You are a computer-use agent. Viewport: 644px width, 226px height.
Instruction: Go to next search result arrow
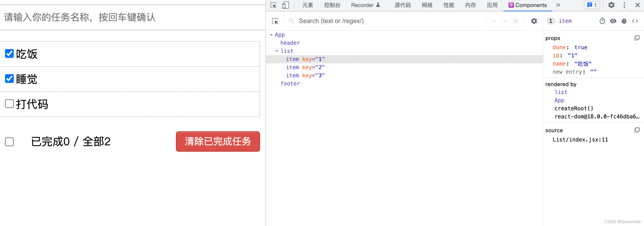505,21
